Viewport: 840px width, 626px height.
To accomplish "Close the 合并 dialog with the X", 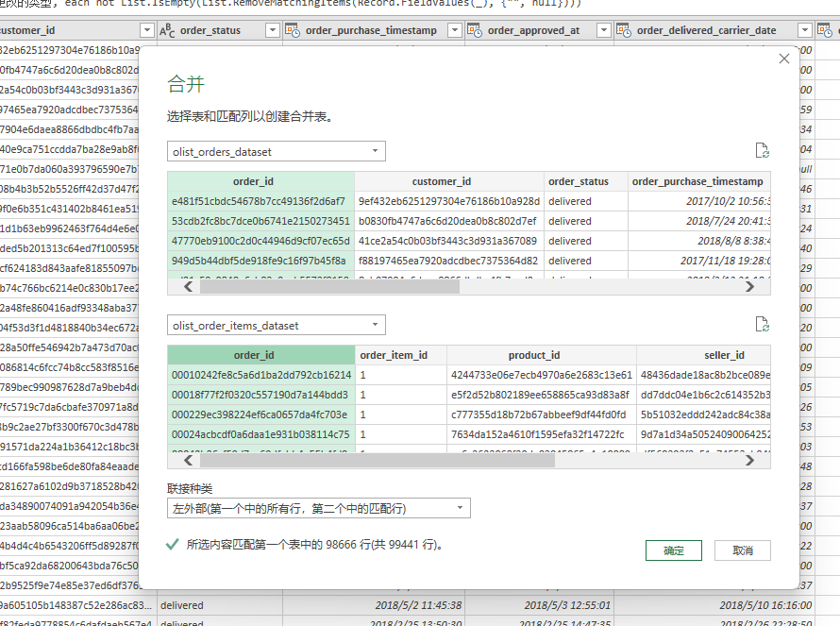I will (x=784, y=59).
